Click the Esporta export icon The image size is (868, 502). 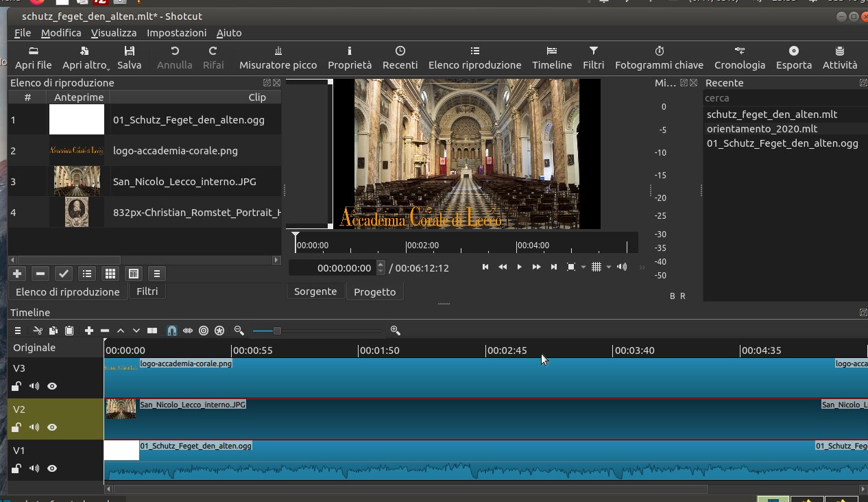tap(793, 51)
